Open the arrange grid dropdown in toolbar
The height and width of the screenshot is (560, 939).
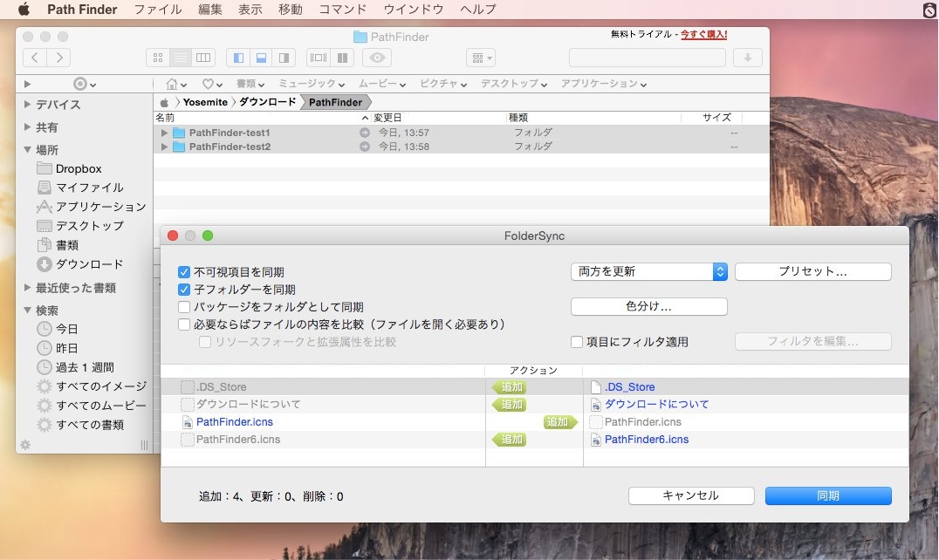pyautogui.click(x=481, y=58)
